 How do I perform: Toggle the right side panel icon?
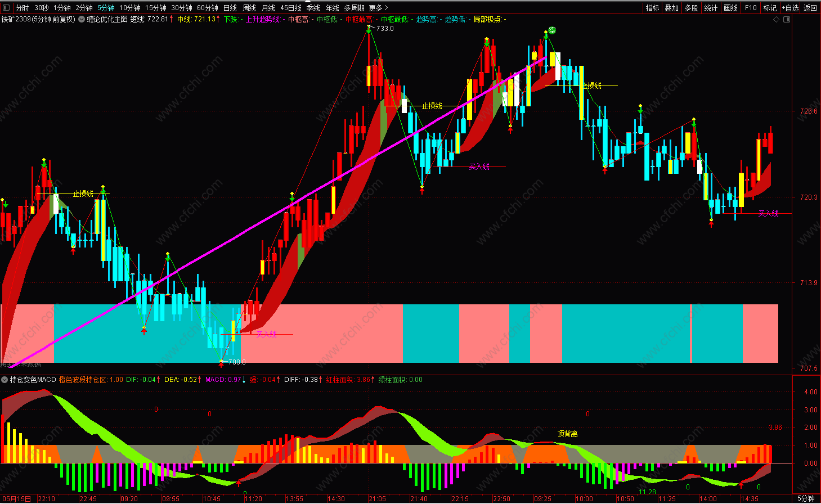click(787, 19)
